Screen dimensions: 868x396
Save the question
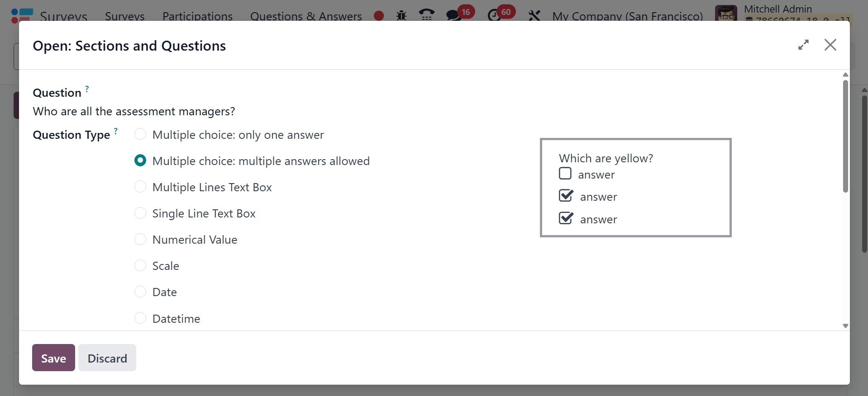click(53, 358)
